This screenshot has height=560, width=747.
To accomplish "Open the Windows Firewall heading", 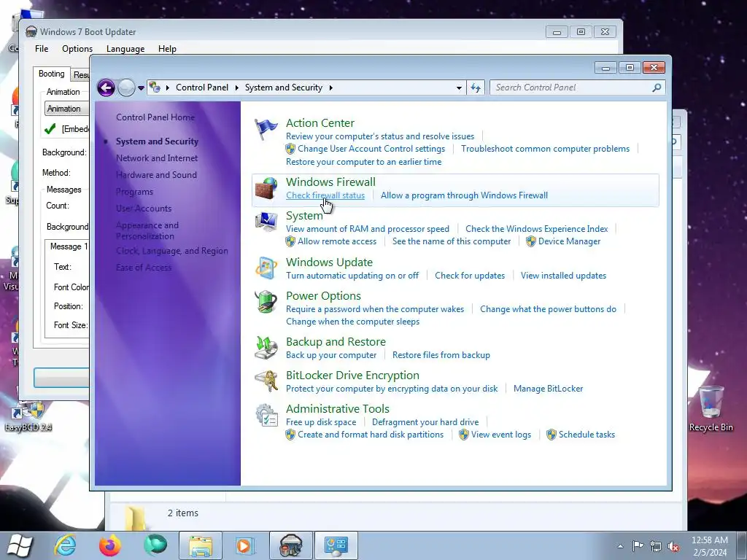I will pyautogui.click(x=330, y=182).
